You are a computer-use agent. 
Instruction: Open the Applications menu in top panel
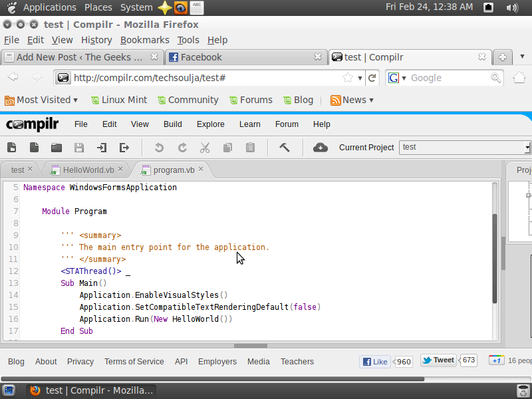click(x=50, y=7)
